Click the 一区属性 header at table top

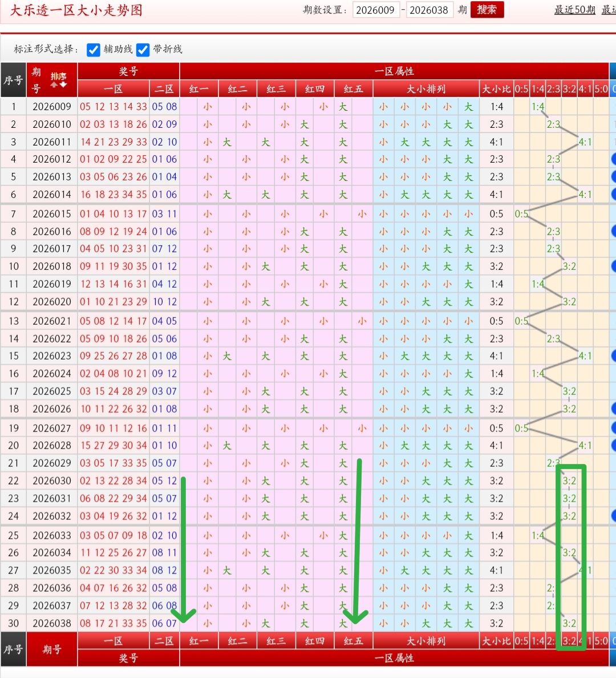pos(394,71)
